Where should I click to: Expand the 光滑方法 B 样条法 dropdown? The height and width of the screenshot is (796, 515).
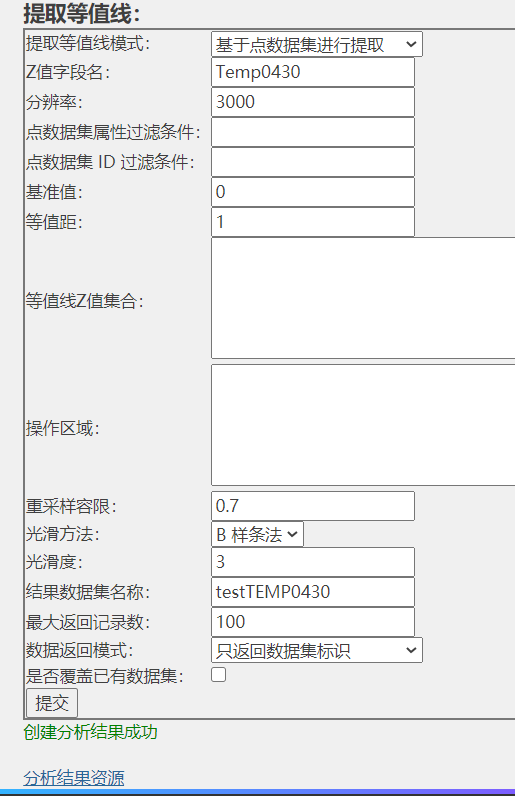(x=257, y=534)
